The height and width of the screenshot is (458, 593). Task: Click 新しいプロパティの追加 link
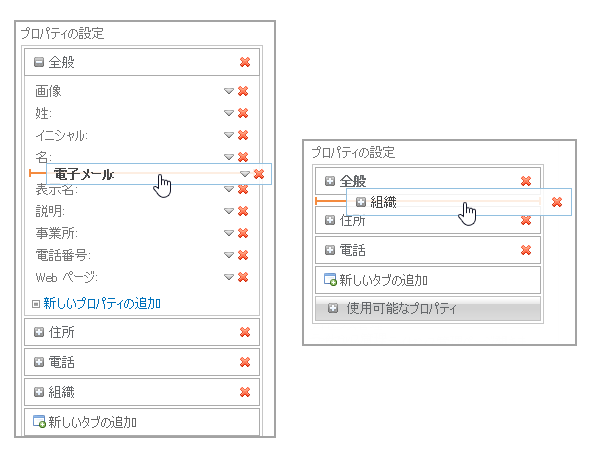pos(102,303)
